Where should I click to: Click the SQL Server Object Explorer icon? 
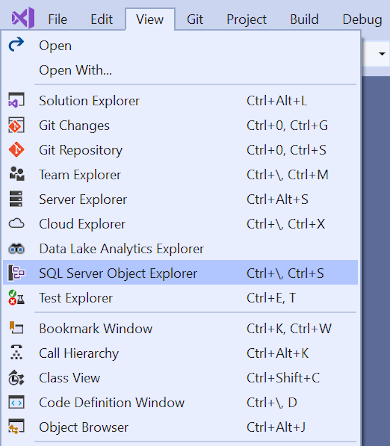[16, 273]
